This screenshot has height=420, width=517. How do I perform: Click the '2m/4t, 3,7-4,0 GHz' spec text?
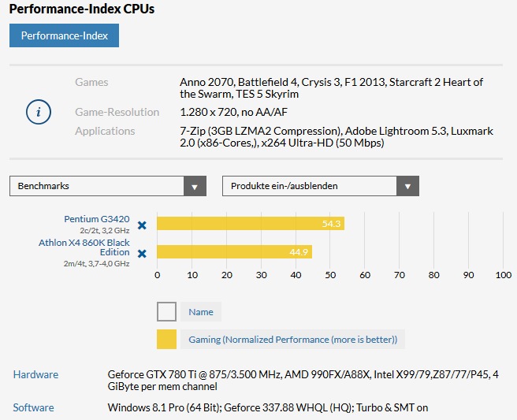pos(97,264)
